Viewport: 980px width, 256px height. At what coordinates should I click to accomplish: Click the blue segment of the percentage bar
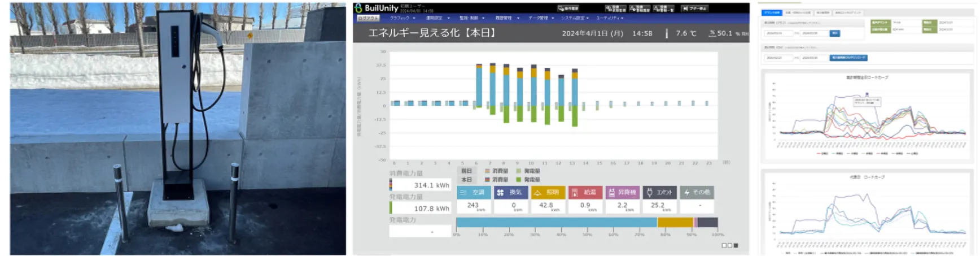pyautogui.click(x=556, y=223)
